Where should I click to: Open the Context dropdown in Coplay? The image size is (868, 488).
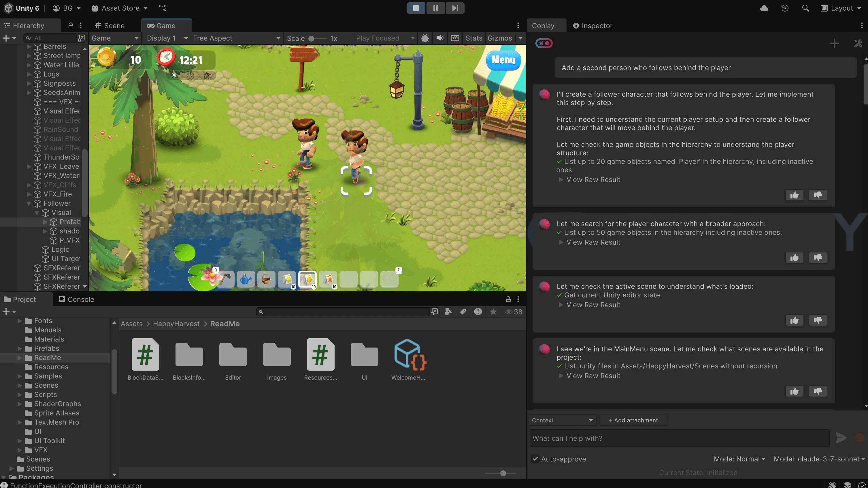[562, 420]
